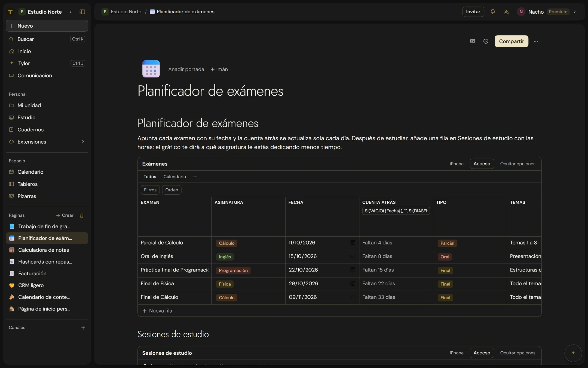Change the Cálculo tag for Parcial de Cálculo
This screenshot has width=588, height=368.
click(226, 243)
